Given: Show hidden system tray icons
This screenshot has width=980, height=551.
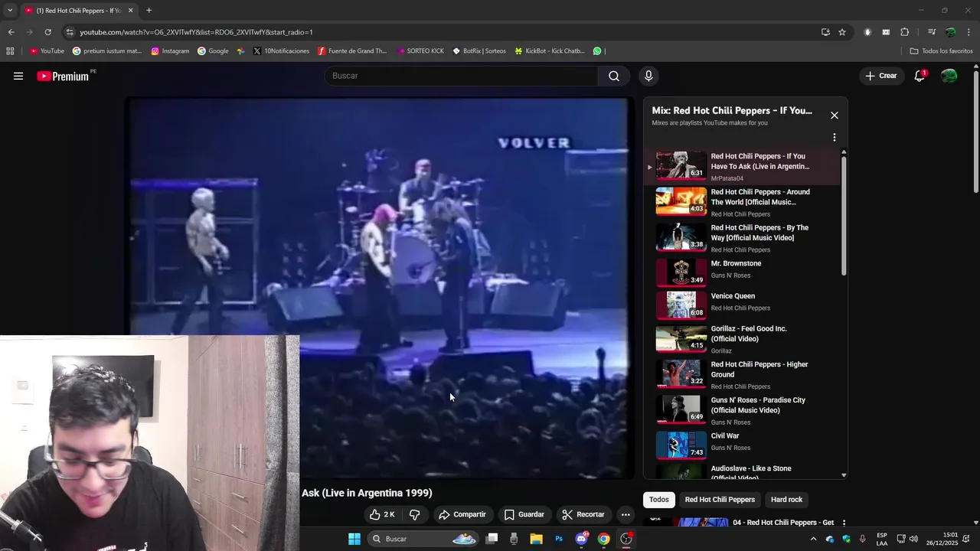Looking at the screenshot, I should pos(813,539).
